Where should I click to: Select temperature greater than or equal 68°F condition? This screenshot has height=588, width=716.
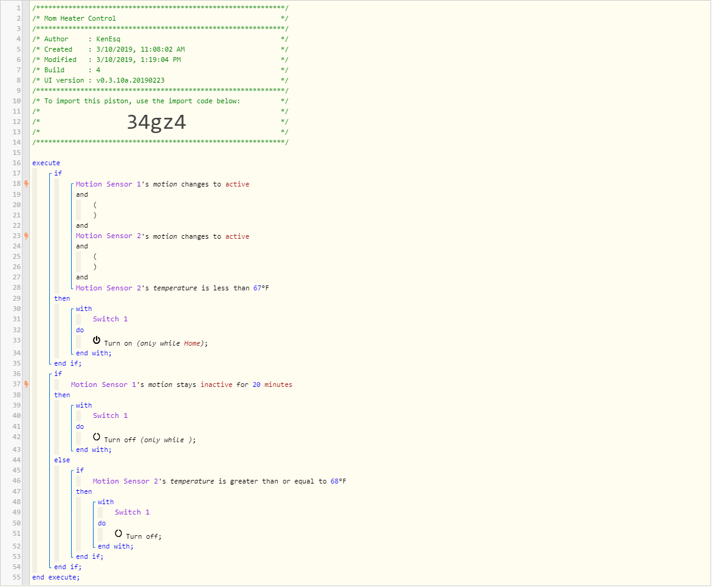click(x=219, y=482)
